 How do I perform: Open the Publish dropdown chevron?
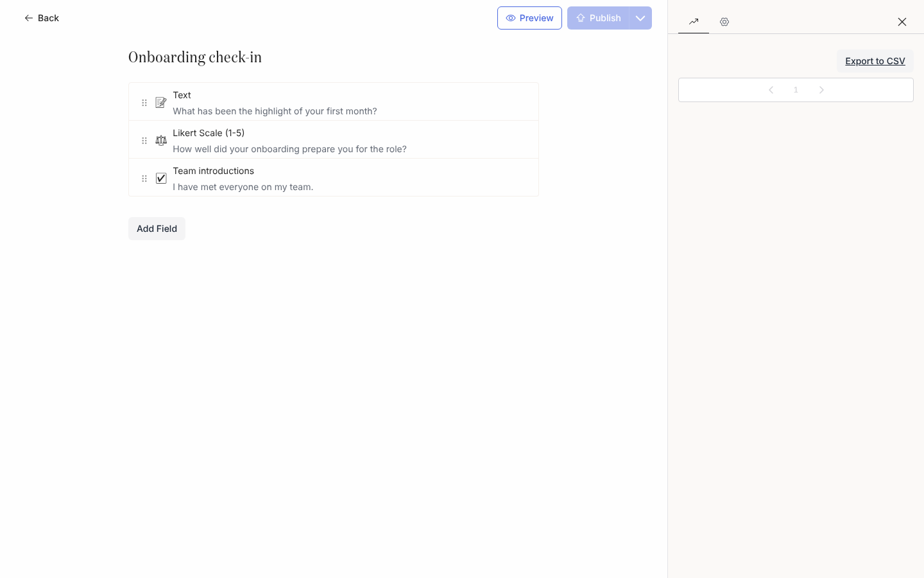(x=640, y=18)
